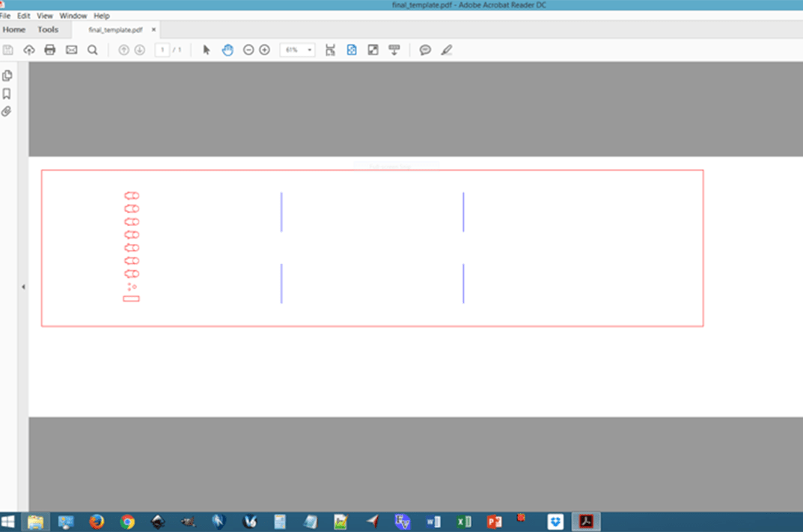Add a comment with speech bubble icon

425,50
